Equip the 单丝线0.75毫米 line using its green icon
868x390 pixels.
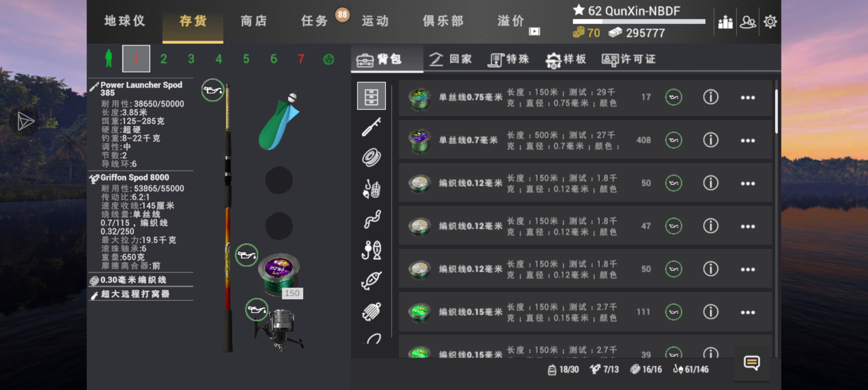coord(674,97)
